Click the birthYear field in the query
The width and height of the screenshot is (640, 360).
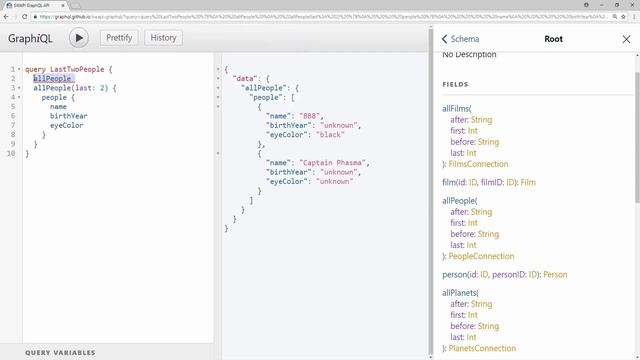69,116
